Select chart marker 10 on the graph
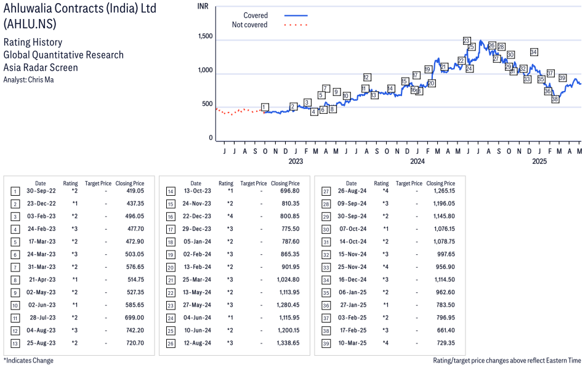This screenshot has width=588, height=365. (x=346, y=95)
